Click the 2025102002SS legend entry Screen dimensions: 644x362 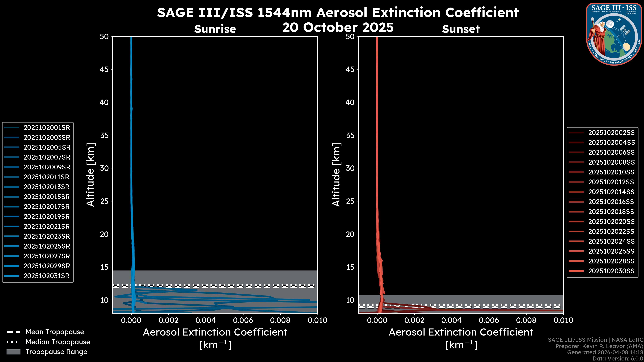pyautogui.click(x=611, y=133)
